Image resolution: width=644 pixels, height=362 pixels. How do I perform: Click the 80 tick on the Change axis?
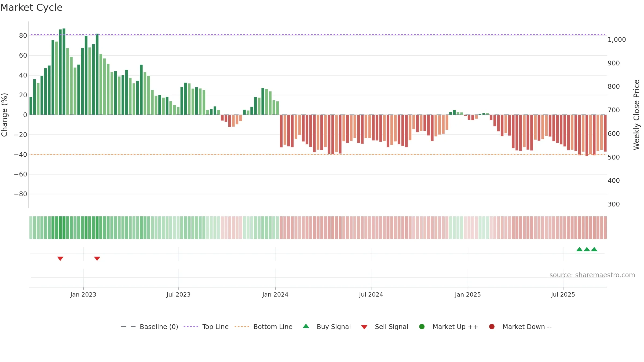pyautogui.click(x=23, y=36)
